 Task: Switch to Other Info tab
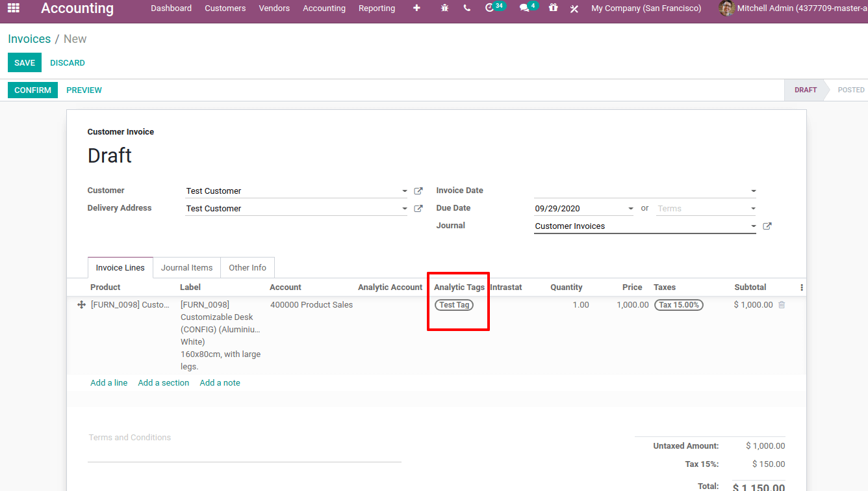248,268
